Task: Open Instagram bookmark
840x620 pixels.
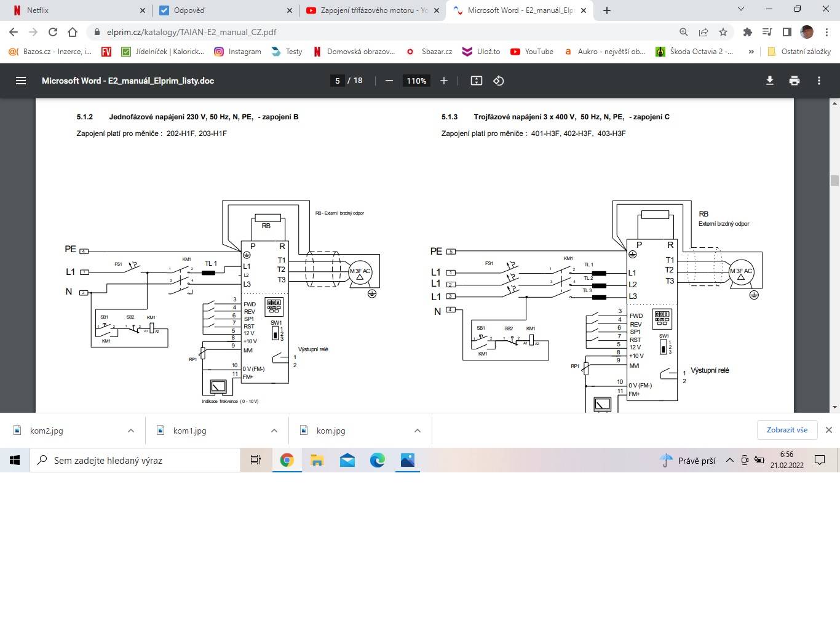Action: [237, 52]
